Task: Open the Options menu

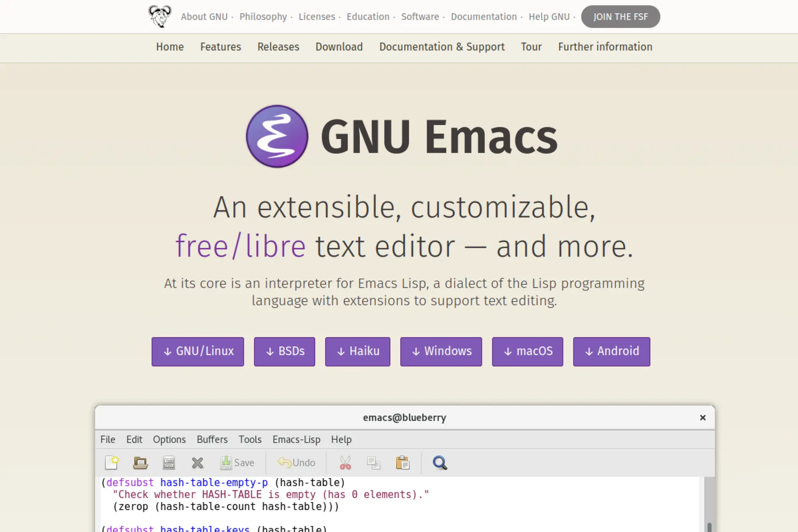Action: (x=169, y=439)
